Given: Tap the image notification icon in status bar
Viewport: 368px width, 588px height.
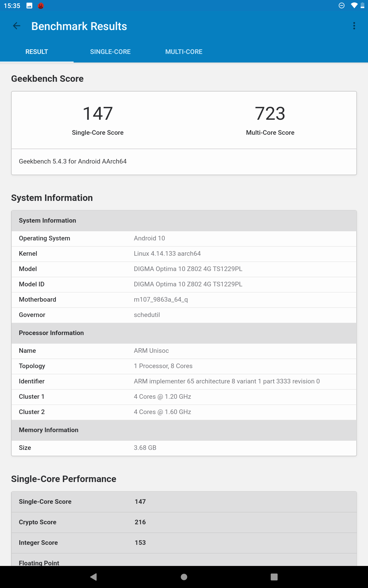Looking at the screenshot, I should (x=29, y=6).
